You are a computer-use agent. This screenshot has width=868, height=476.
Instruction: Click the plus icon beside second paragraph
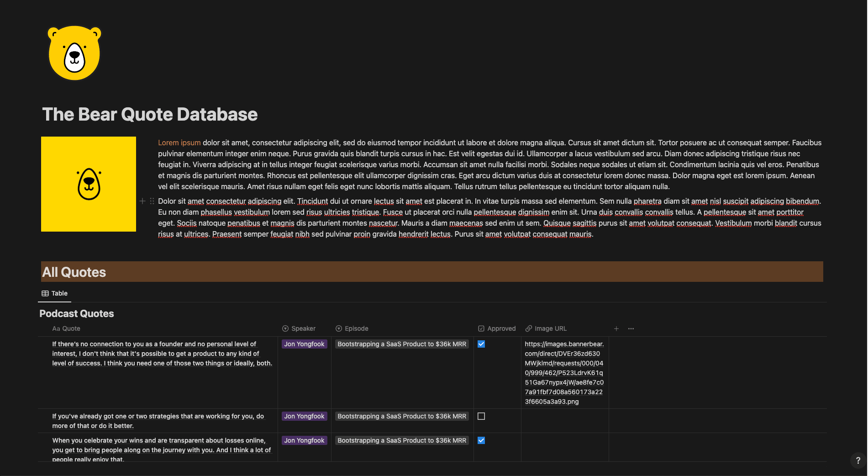point(142,201)
